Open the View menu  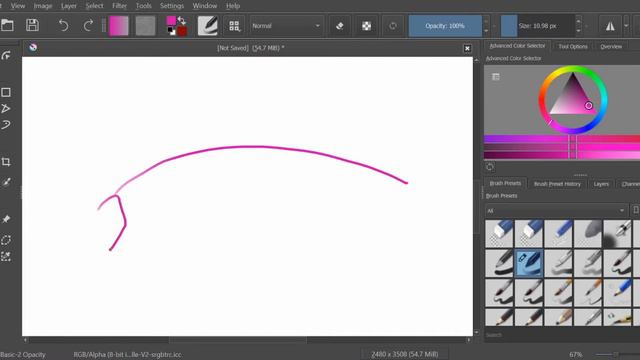pyautogui.click(x=18, y=6)
